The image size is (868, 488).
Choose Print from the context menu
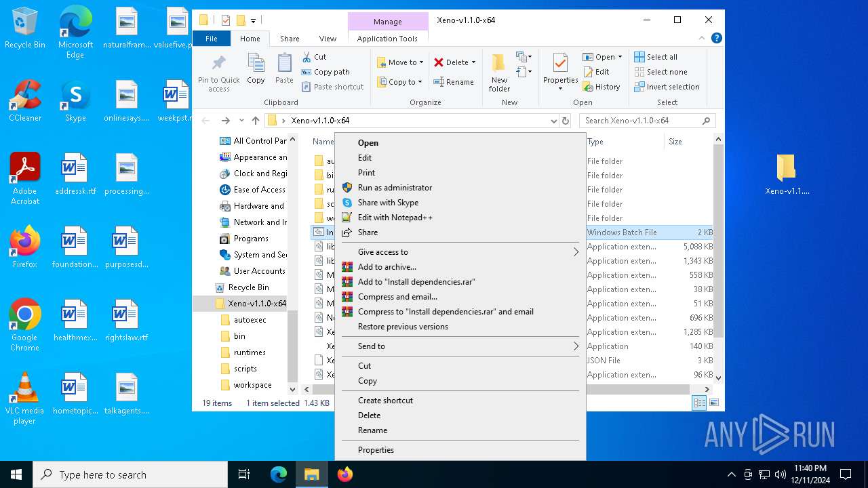coord(460,173)
